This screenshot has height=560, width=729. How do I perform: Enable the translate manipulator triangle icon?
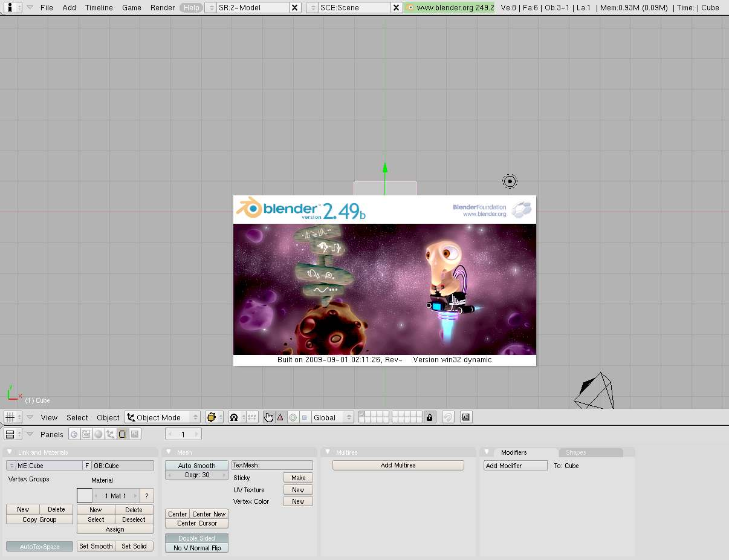click(280, 417)
